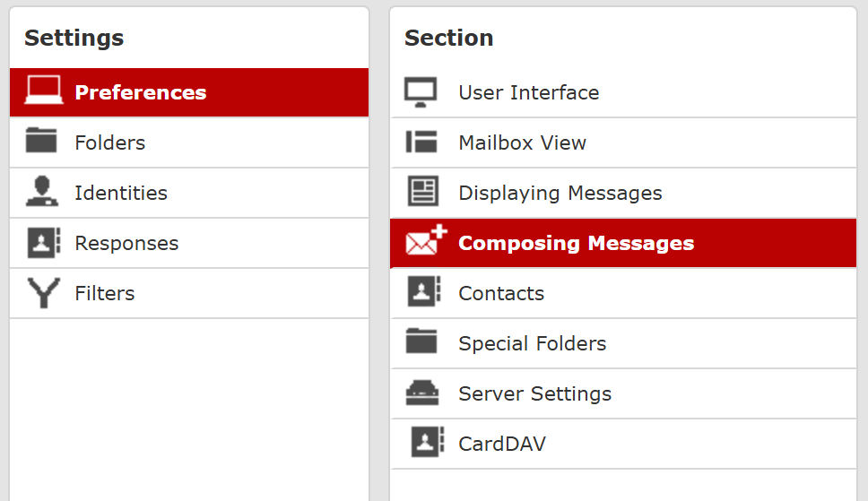Open the Identities settings

[x=189, y=194]
